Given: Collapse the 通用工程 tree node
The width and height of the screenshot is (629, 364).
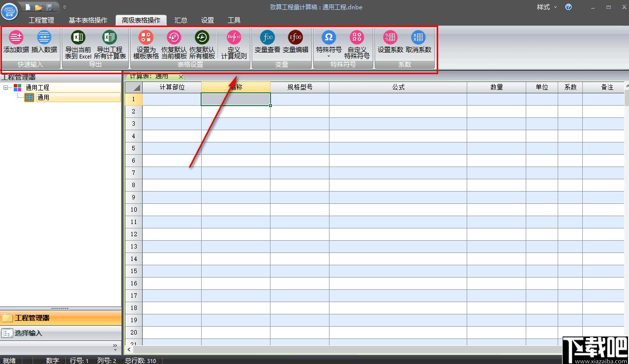Looking at the screenshot, I should 6,87.
